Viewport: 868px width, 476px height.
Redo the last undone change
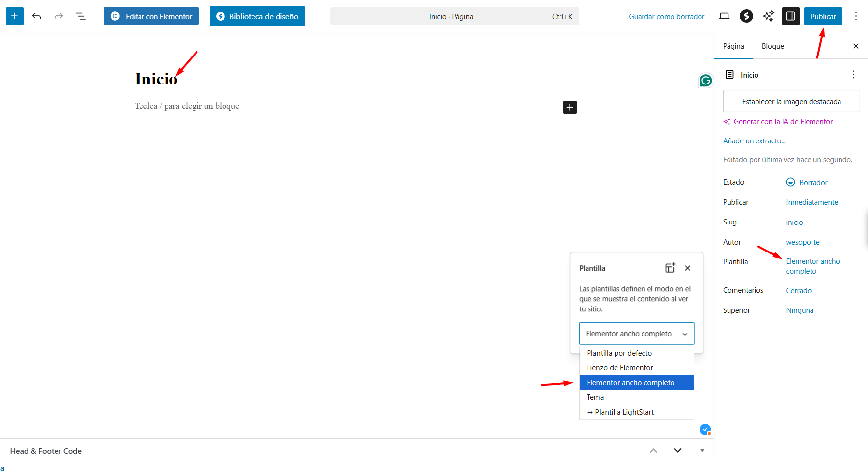tap(59, 16)
